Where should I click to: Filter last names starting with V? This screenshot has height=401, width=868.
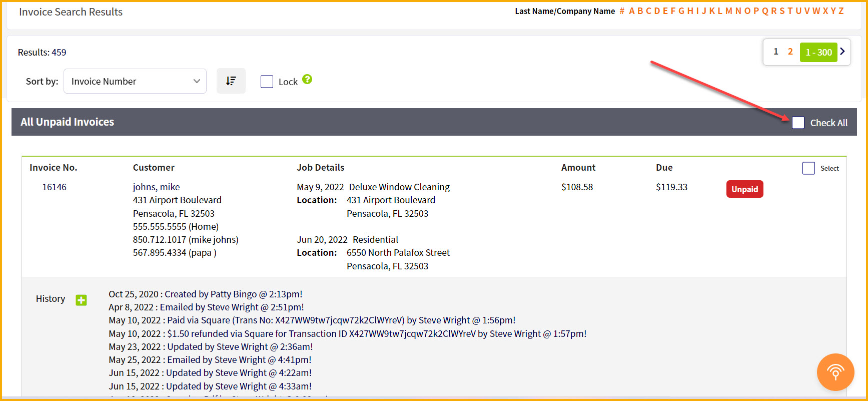(807, 11)
